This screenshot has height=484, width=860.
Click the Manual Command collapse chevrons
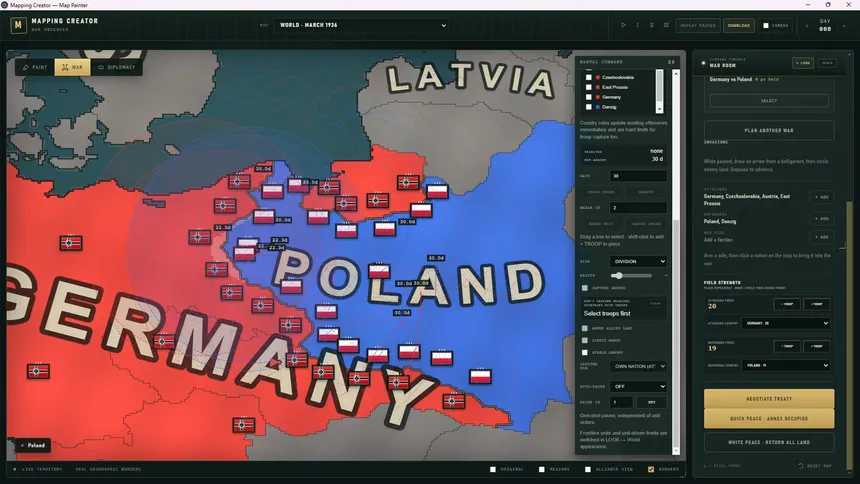pos(671,62)
